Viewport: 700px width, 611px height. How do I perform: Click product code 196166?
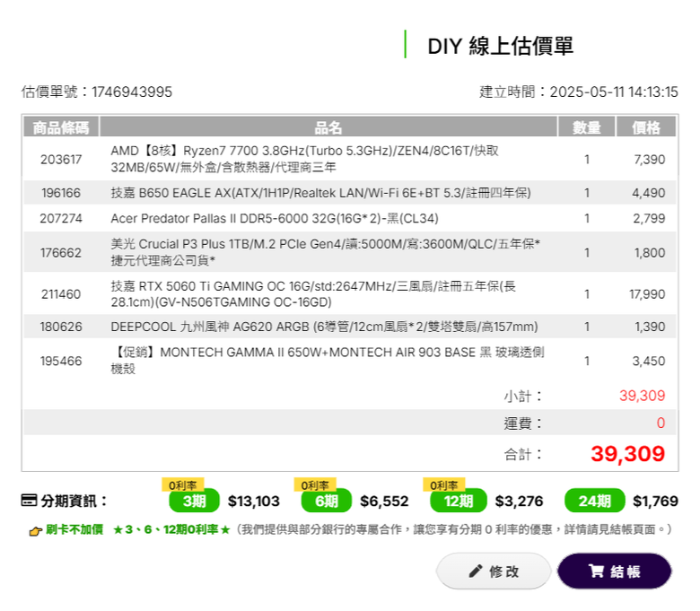coord(61,193)
